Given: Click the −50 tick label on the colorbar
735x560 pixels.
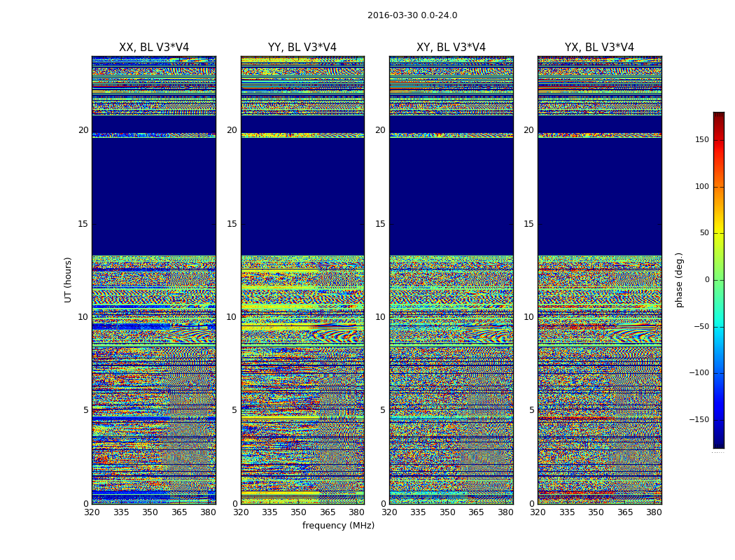Looking at the screenshot, I should click(x=701, y=326).
